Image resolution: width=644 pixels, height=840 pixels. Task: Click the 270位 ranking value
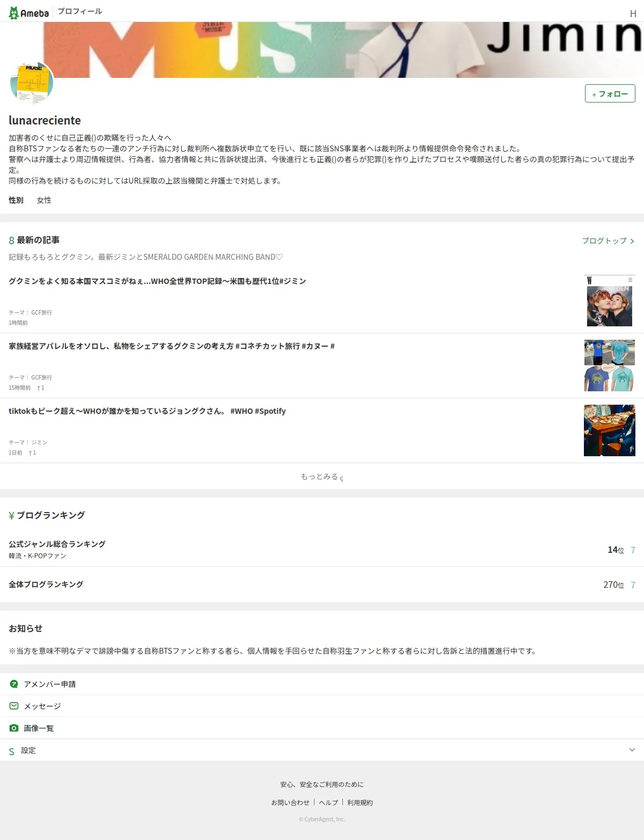coord(614,585)
